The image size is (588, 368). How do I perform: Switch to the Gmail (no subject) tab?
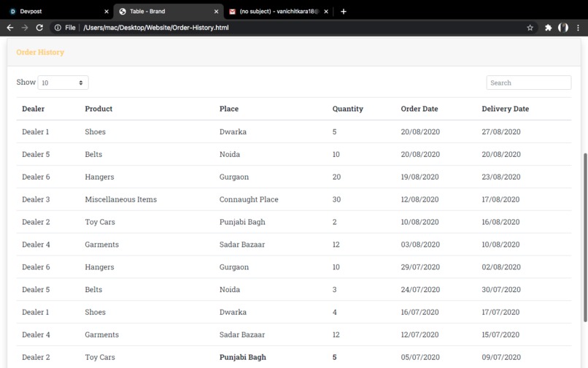[278, 11]
